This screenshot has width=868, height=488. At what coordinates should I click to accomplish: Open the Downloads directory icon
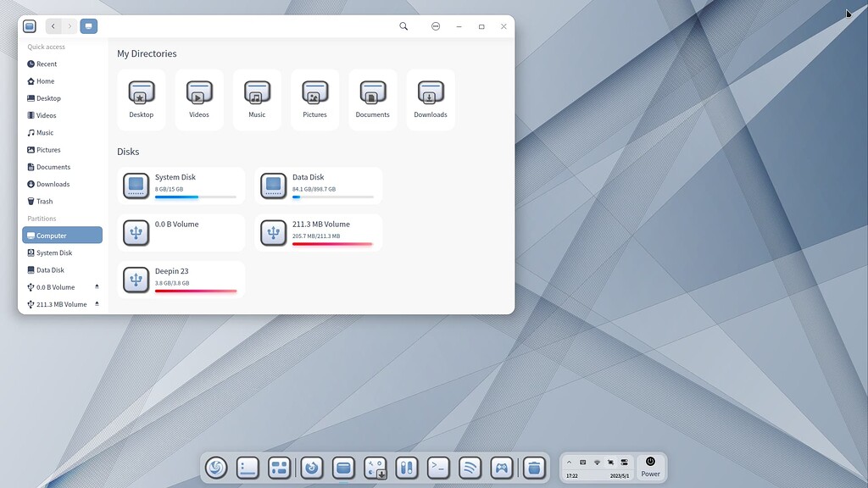[430, 95]
